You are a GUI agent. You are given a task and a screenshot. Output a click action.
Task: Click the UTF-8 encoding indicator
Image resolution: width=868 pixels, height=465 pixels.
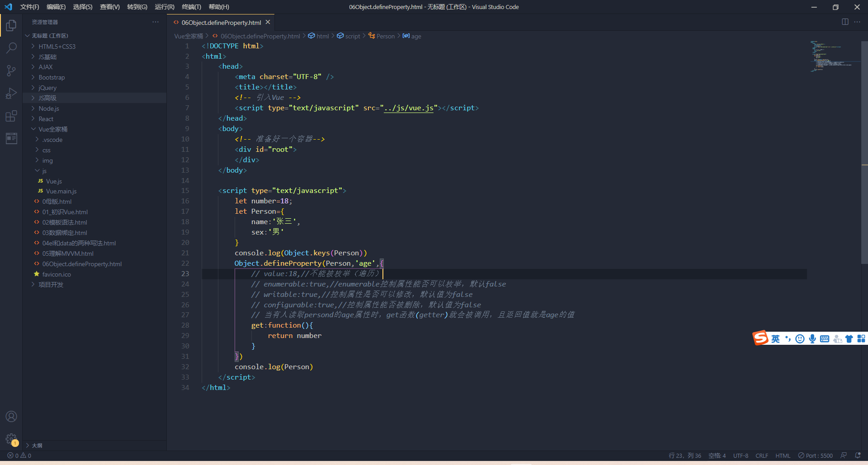click(x=741, y=456)
